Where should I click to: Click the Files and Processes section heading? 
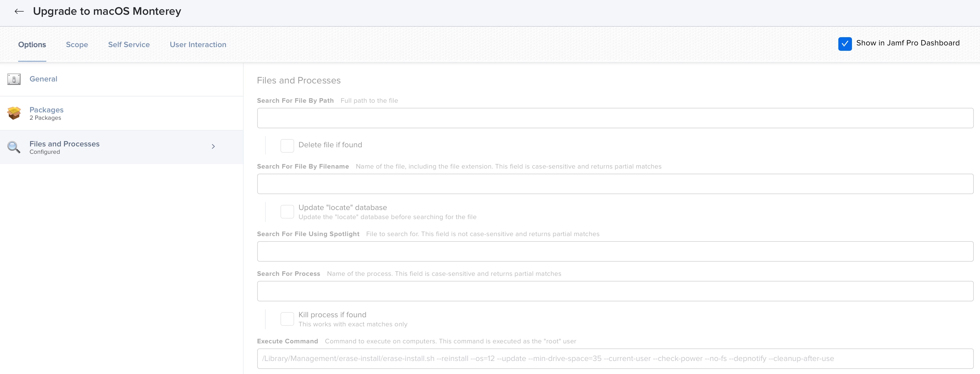pyautogui.click(x=299, y=81)
